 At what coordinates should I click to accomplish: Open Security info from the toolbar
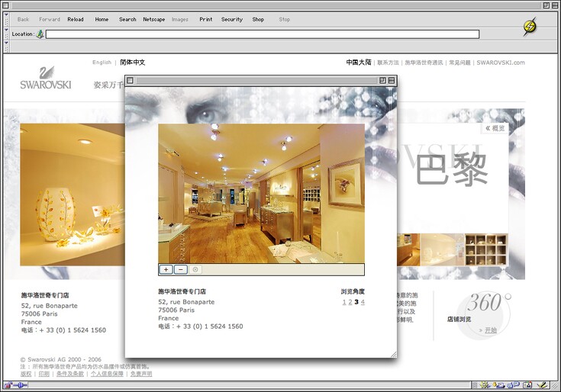click(232, 19)
